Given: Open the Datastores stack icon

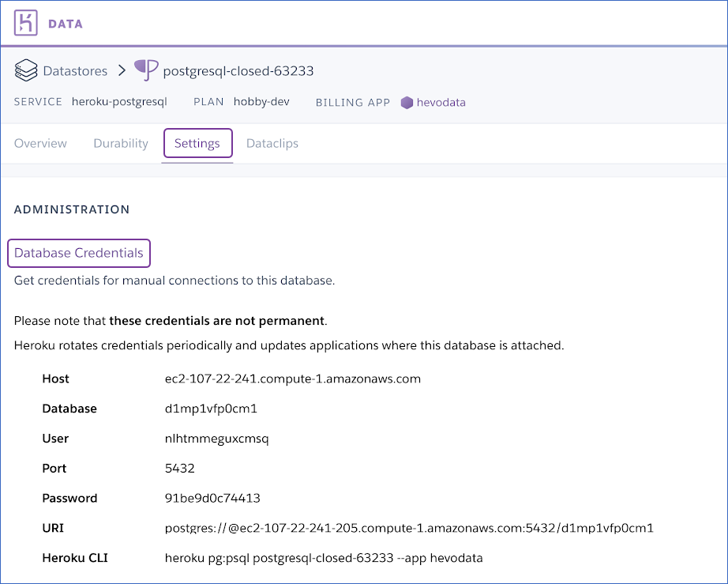Looking at the screenshot, I should 26,70.
